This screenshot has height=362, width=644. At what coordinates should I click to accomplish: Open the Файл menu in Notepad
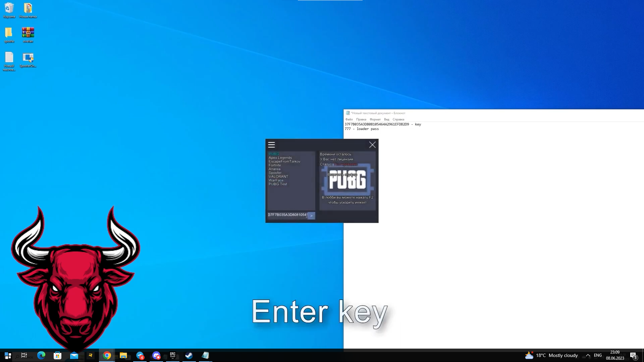pyautogui.click(x=349, y=119)
